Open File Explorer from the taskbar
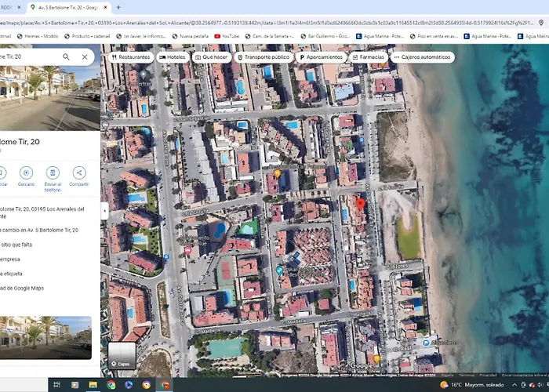 [93, 385]
